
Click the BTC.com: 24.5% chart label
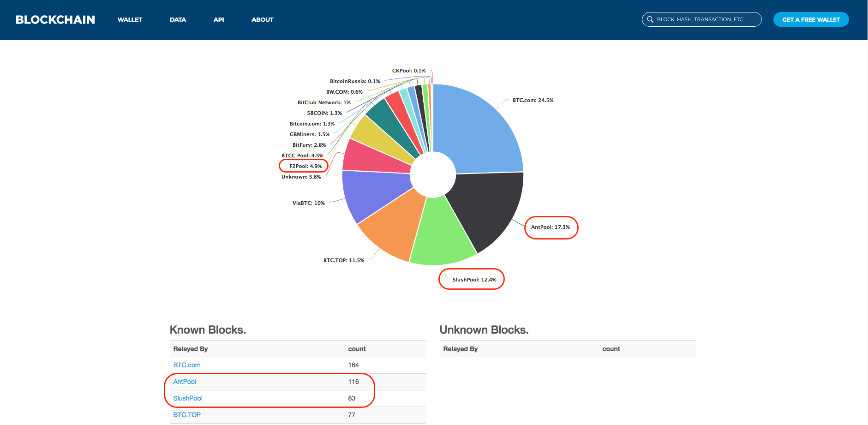[x=533, y=100]
